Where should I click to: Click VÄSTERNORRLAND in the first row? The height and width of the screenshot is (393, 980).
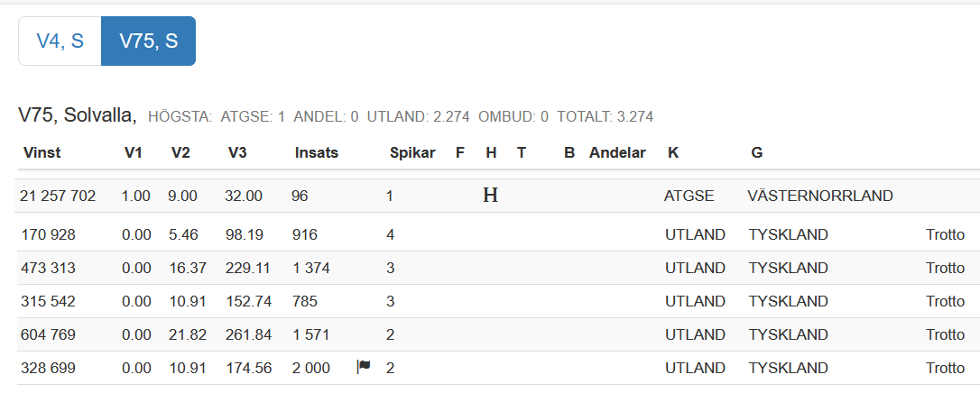(820, 196)
